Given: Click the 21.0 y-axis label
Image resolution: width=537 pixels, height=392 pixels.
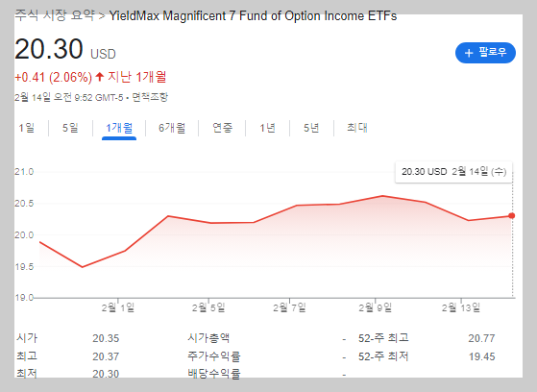Looking at the screenshot, I should click(x=24, y=172).
